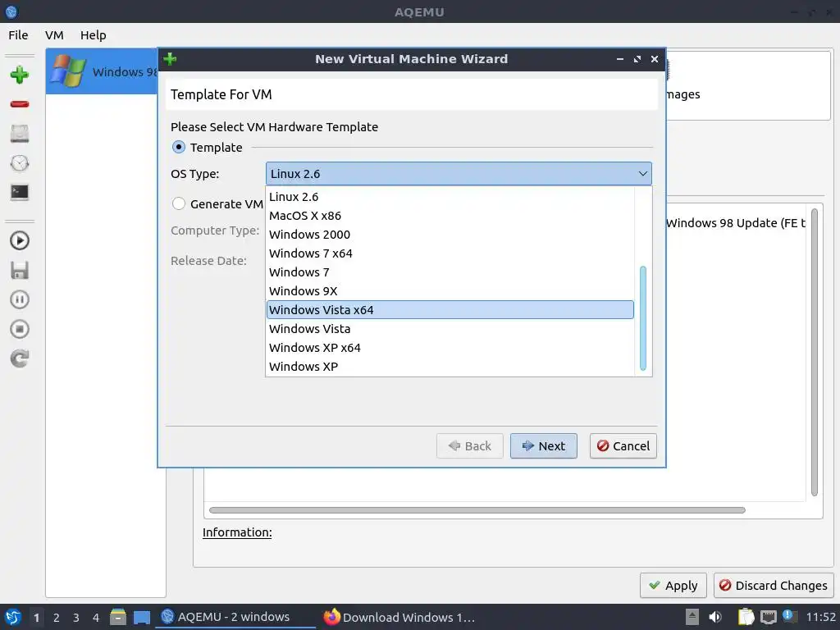Choose Windows XP from the OS list
Screen dimensions: 840x630
tap(450, 367)
